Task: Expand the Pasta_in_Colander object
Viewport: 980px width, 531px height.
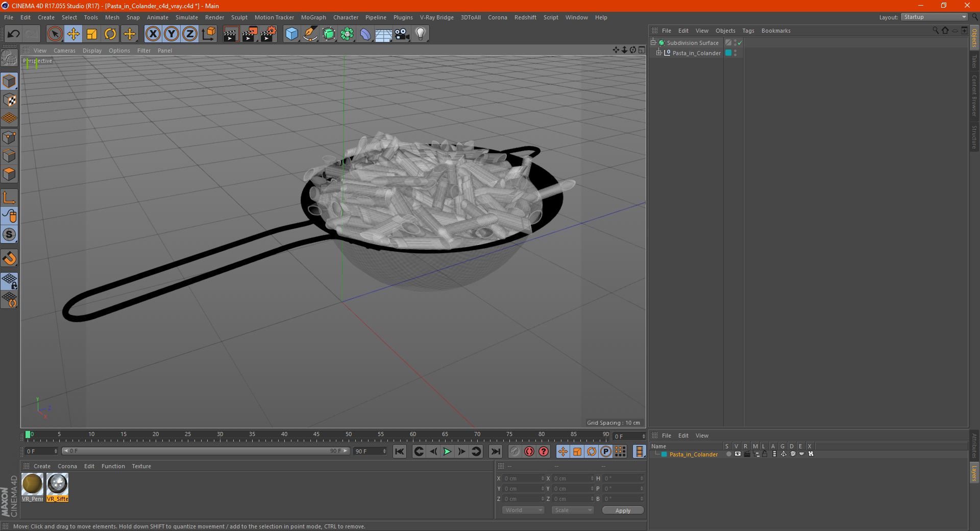Action: (659, 53)
